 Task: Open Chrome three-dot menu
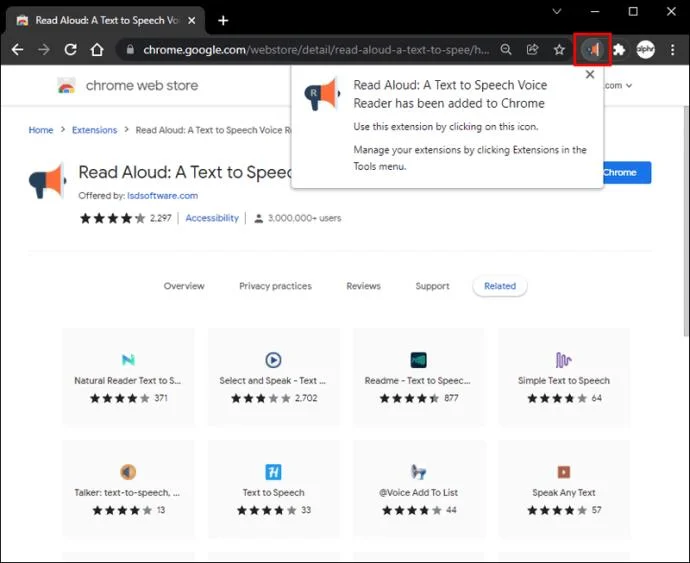point(672,49)
